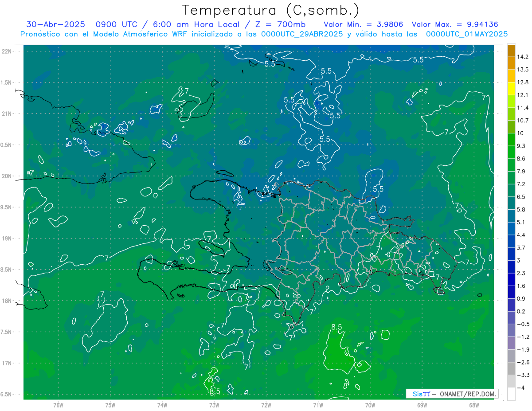Screen dimensions: 532x411
Task: Click the 7.9 value on the color scale
Action: (521, 171)
